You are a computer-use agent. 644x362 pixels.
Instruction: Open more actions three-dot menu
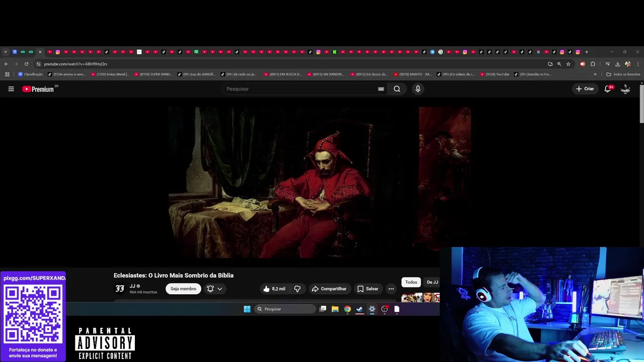tap(391, 289)
